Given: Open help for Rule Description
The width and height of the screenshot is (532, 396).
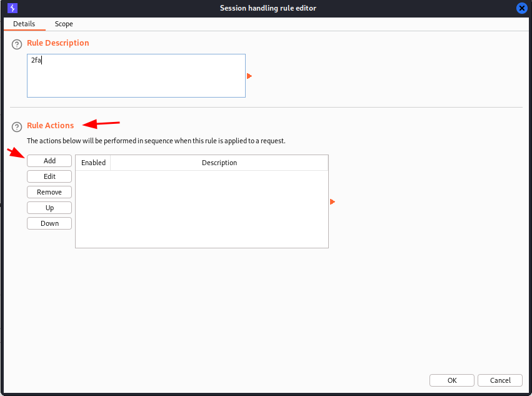Looking at the screenshot, I should coord(17,44).
